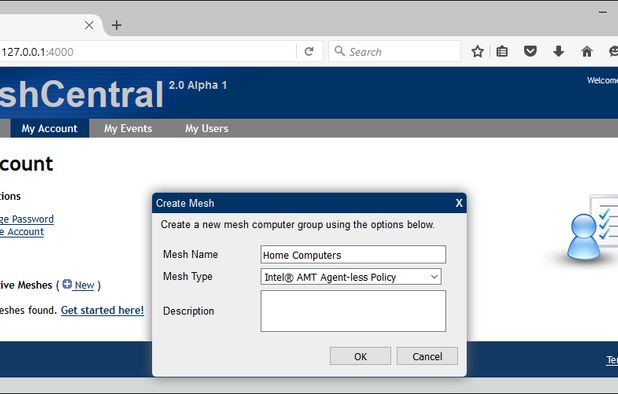Screen dimensions: 618x394
Task: Open the Get started here link
Action: (102, 310)
